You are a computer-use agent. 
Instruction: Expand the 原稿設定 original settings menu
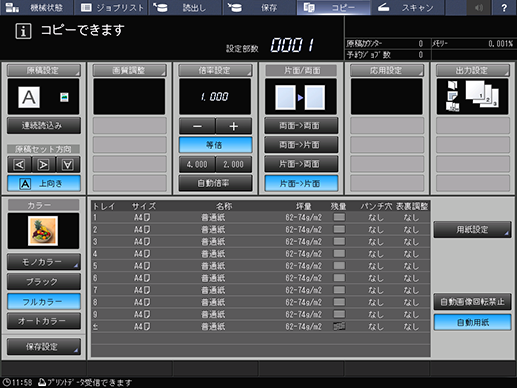[43, 70]
